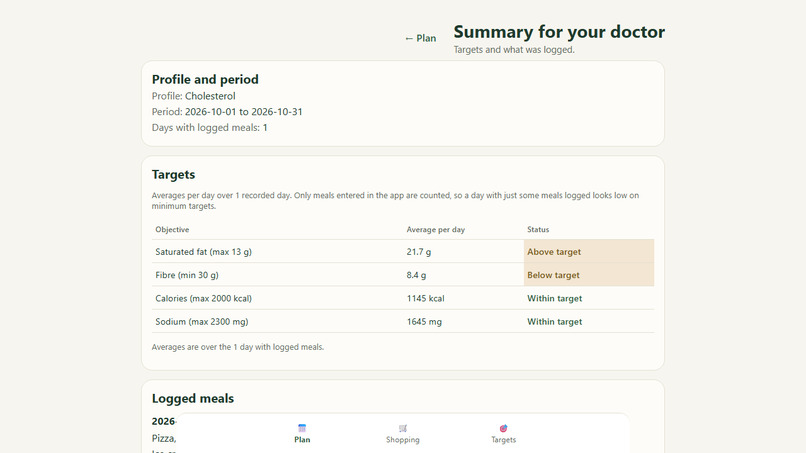
Task: Click the '21.7 g' average value
Action: pyautogui.click(x=419, y=252)
